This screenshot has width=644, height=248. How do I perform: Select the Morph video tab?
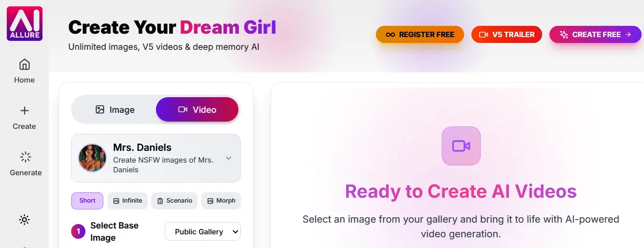221,201
